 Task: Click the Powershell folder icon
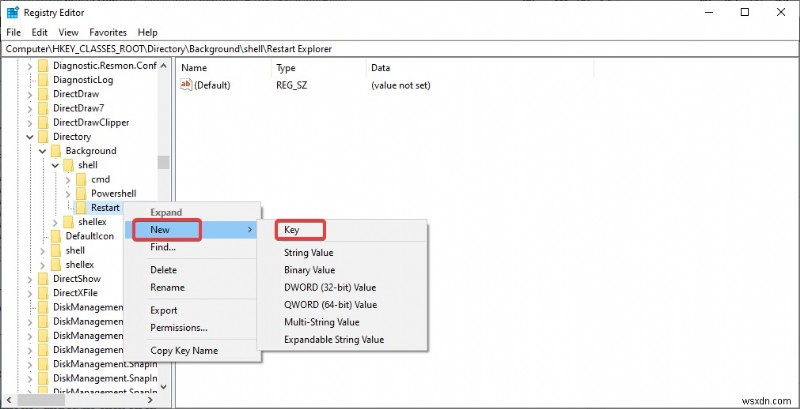81,194
